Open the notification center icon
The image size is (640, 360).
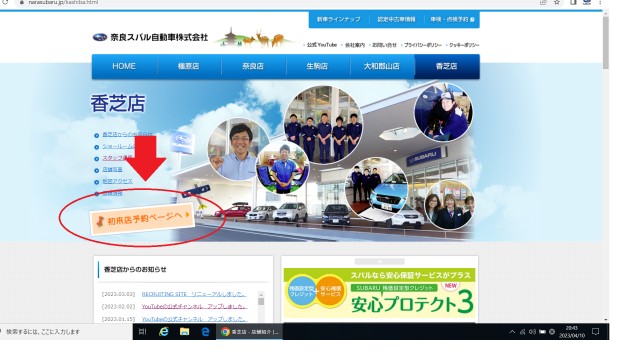[596, 332]
